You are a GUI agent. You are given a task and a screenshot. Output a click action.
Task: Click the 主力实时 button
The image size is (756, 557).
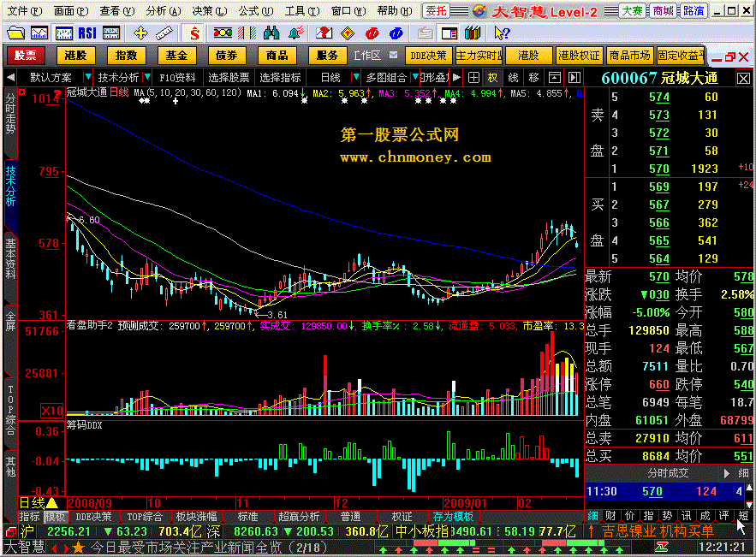479,56
